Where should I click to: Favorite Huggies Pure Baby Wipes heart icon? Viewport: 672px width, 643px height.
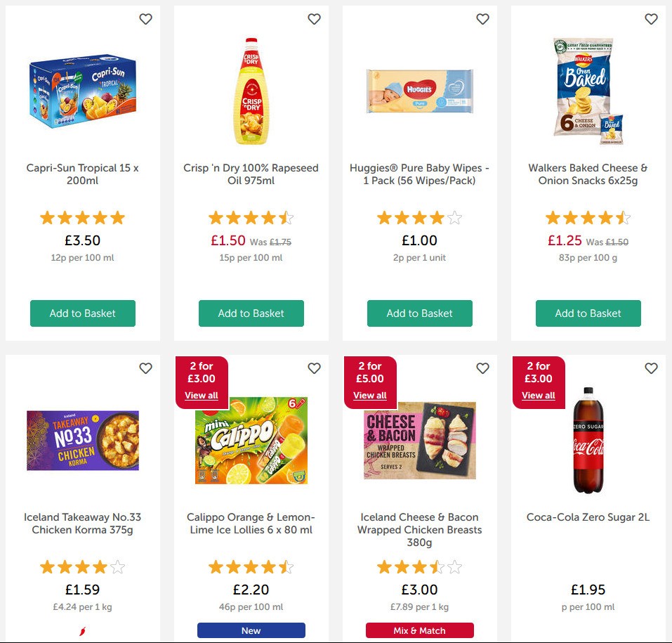[x=482, y=20]
